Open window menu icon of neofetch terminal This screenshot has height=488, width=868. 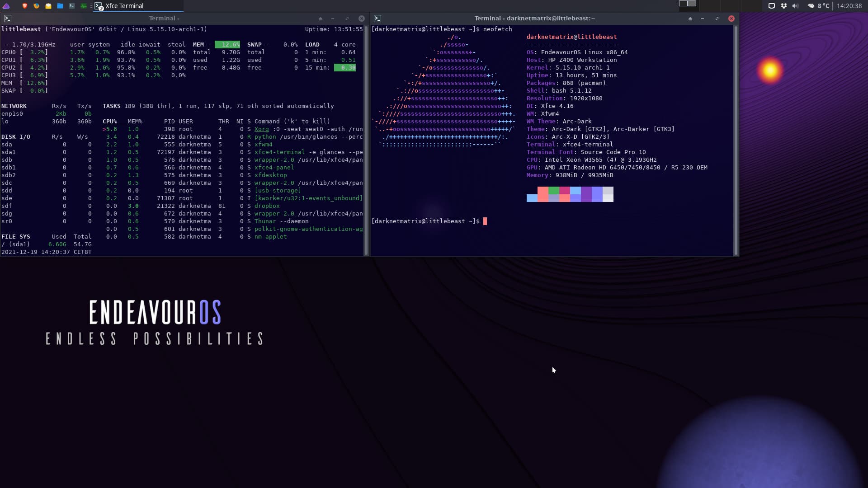[377, 19]
